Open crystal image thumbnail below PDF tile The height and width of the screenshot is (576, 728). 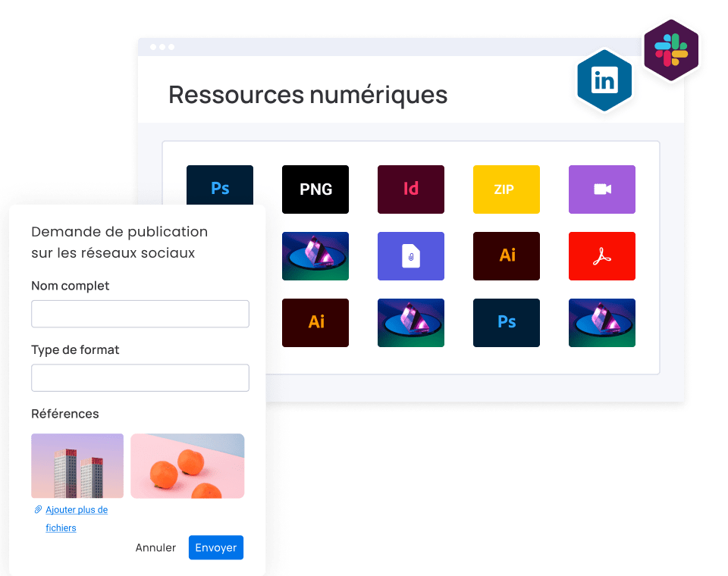(602, 323)
